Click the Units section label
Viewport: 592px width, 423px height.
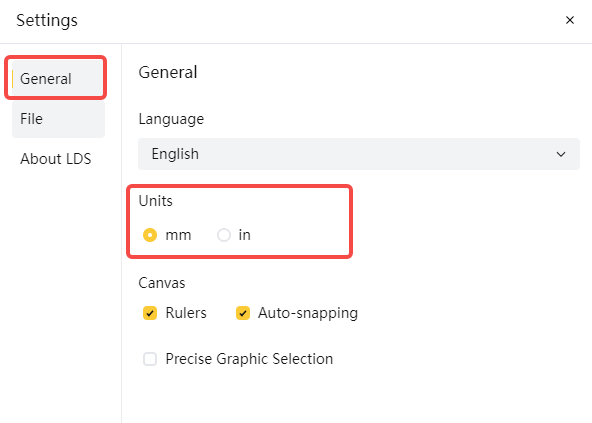pos(156,201)
